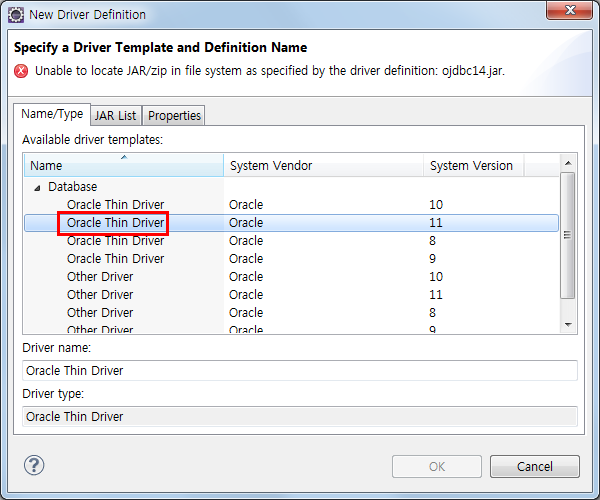Select the Oracle Thin Driver version 11 row

[x=291, y=223]
